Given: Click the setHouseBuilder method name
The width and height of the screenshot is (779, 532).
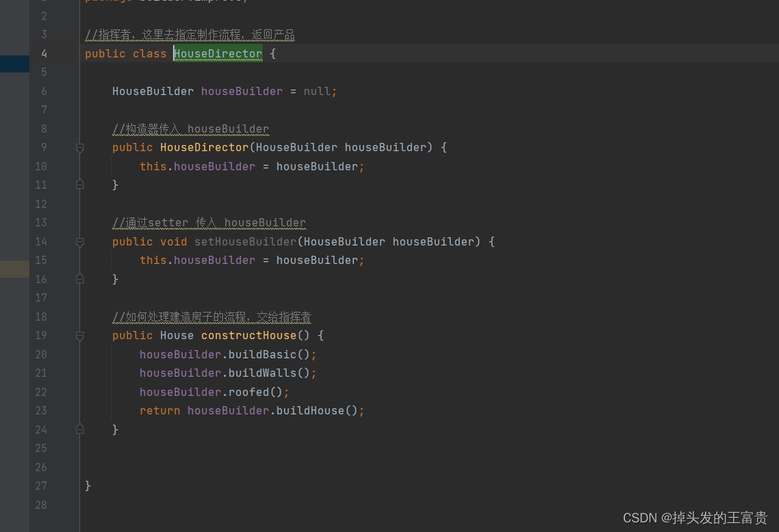Looking at the screenshot, I should [246, 242].
